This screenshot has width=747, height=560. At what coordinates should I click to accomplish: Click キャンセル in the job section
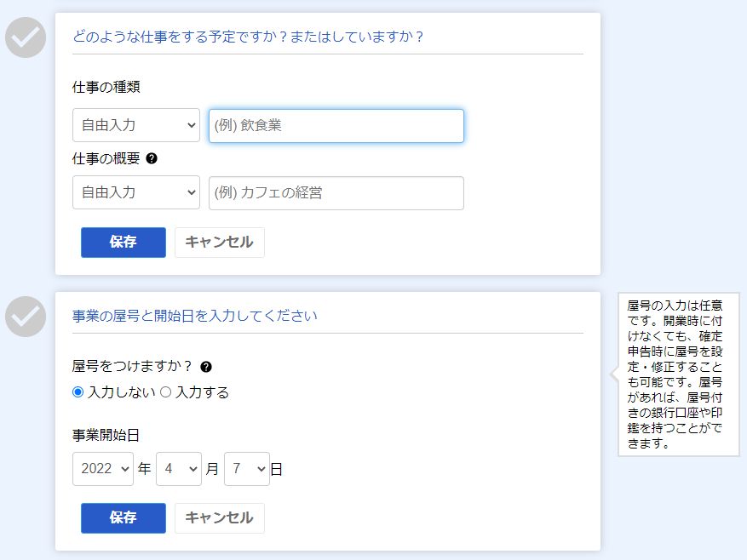point(220,243)
